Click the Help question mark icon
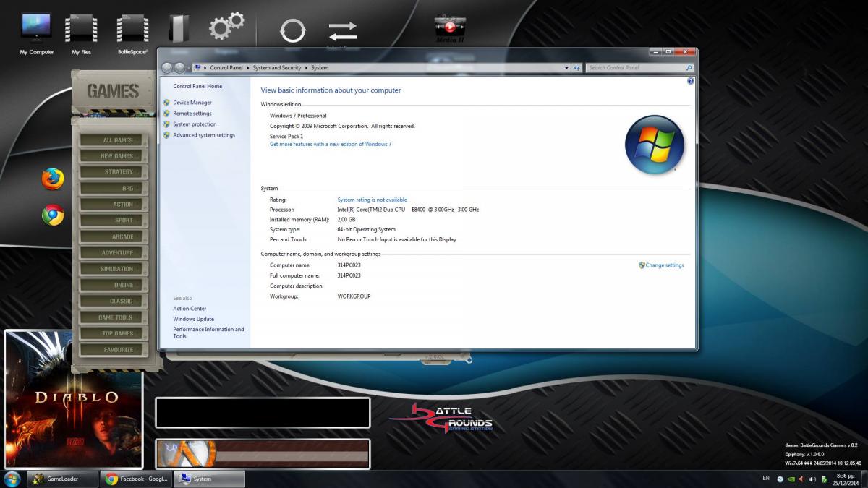Image resolution: width=868 pixels, height=488 pixels. click(690, 81)
